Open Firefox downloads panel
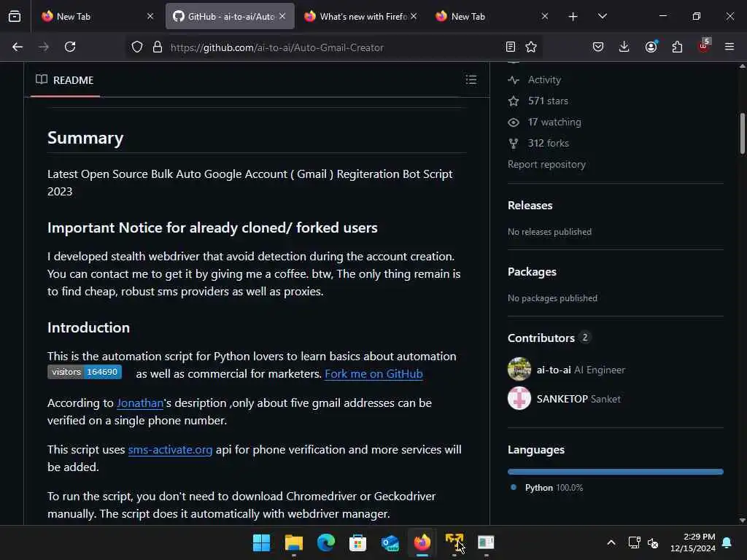 point(624,47)
